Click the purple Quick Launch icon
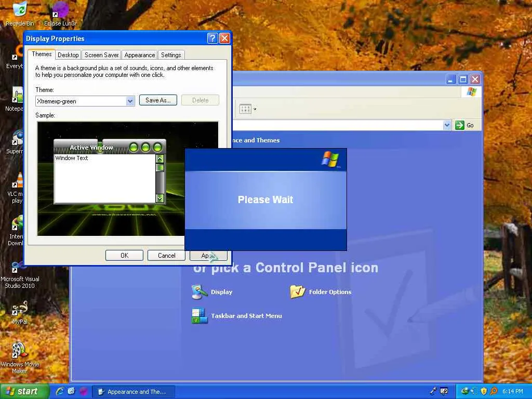 point(83,391)
